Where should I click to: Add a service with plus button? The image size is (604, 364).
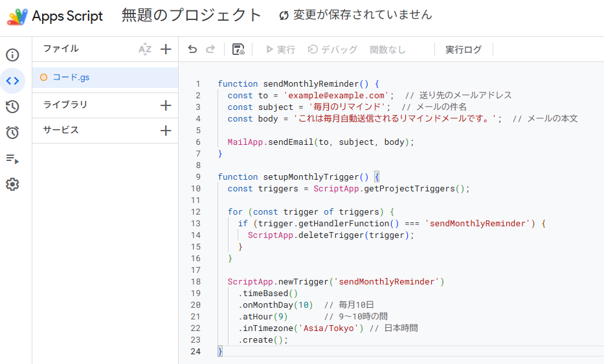coord(166,131)
